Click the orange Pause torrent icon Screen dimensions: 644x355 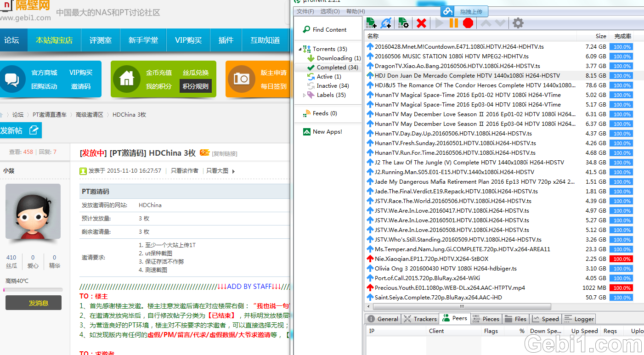454,23
